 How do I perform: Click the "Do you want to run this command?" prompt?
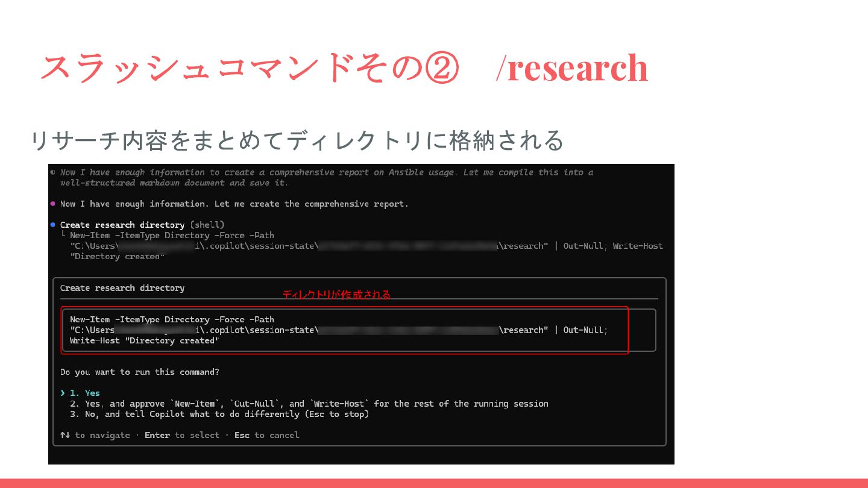tap(140, 372)
